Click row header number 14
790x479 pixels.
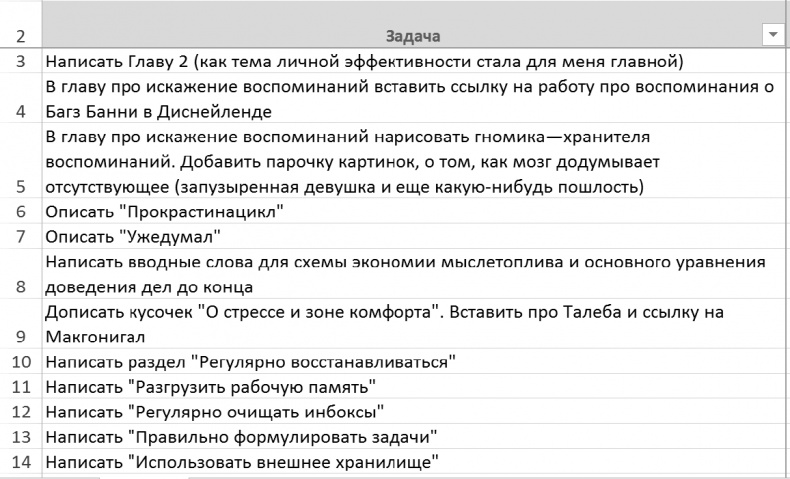tap(20, 461)
